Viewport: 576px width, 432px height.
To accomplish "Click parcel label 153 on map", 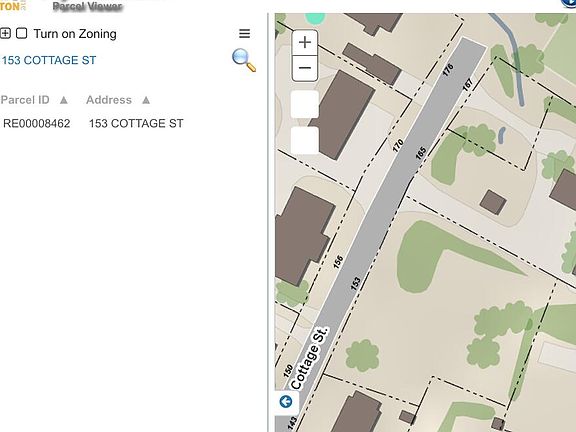I will (x=356, y=283).
